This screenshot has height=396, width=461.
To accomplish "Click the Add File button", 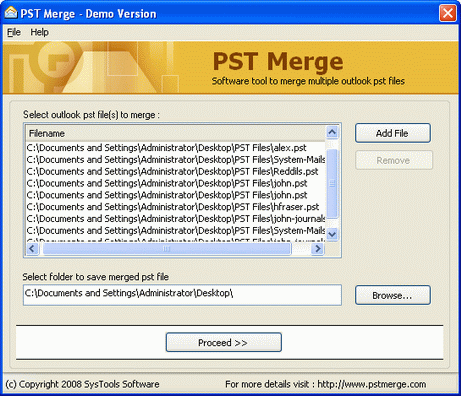I will (x=393, y=133).
